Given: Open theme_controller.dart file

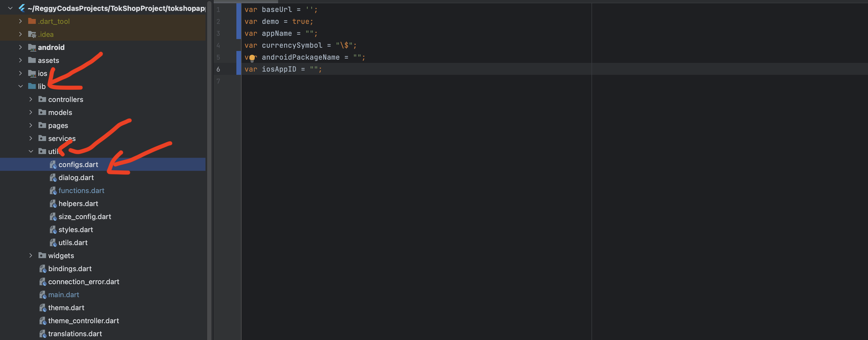Looking at the screenshot, I should (83, 321).
